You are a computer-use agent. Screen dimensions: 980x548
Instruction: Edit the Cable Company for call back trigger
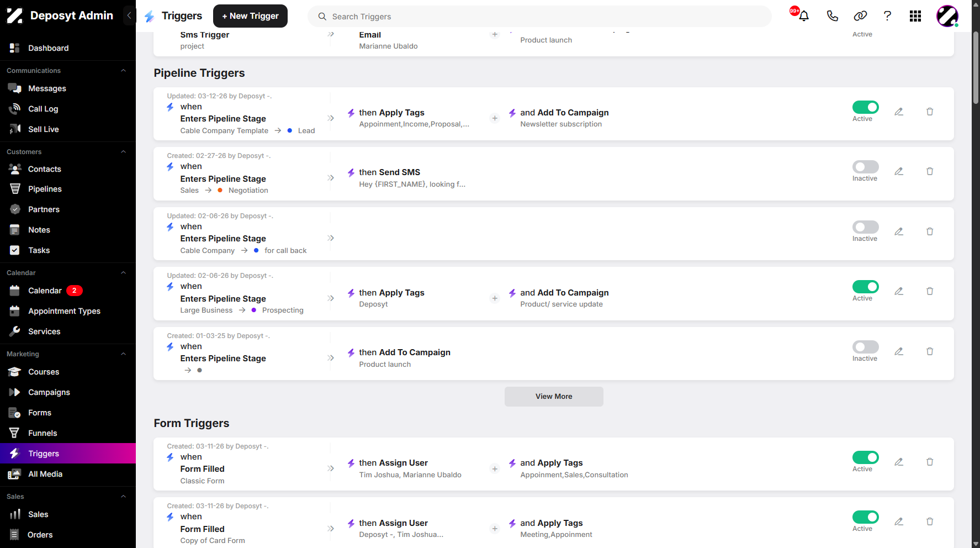click(899, 231)
